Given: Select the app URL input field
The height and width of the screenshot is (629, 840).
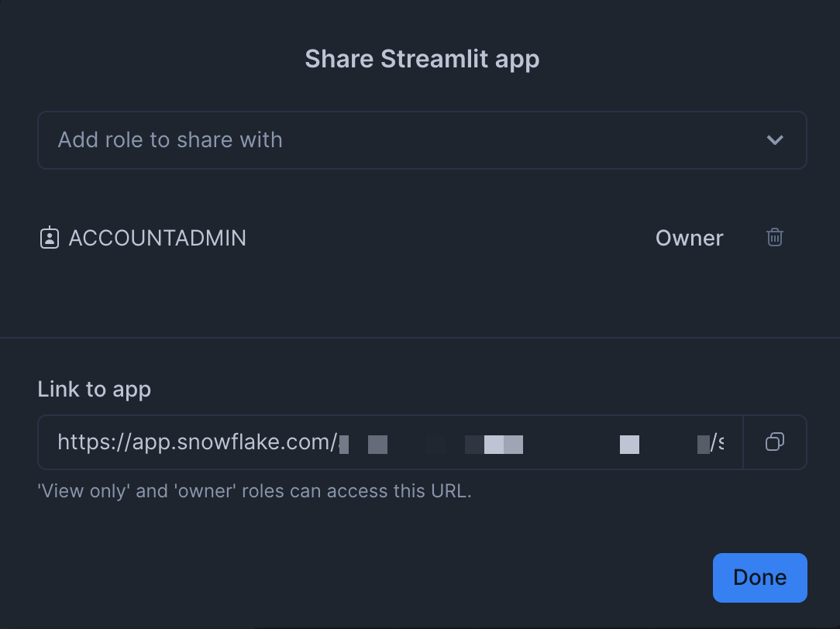Looking at the screenshot, I should pos(387,442).
